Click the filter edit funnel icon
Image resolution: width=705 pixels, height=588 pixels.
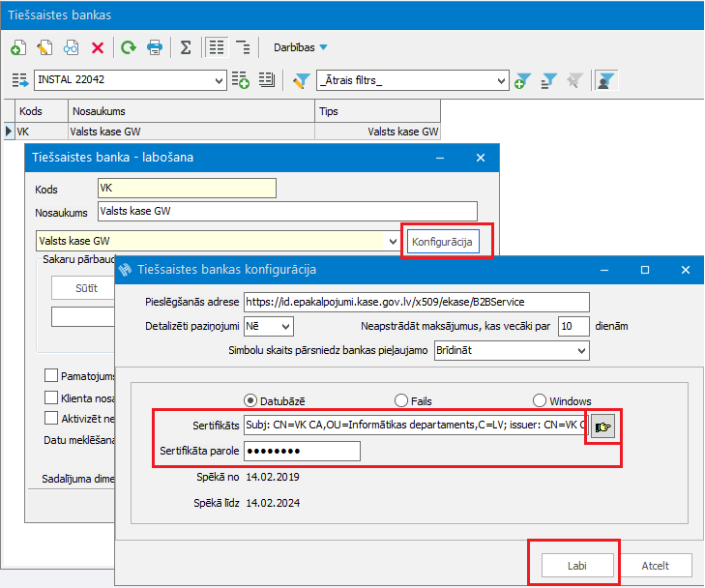tap(301, 80)
